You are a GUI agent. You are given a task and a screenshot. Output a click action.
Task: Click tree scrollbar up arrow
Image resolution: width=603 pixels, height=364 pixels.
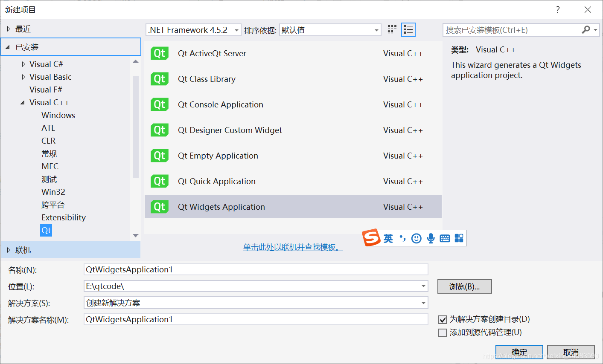pos(136,62)
